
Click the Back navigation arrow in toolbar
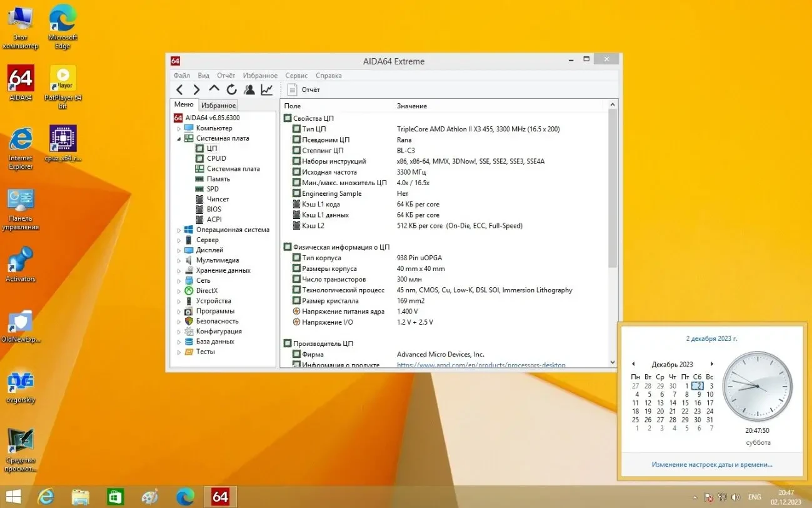pyautogui.click(x=179, y=89)
